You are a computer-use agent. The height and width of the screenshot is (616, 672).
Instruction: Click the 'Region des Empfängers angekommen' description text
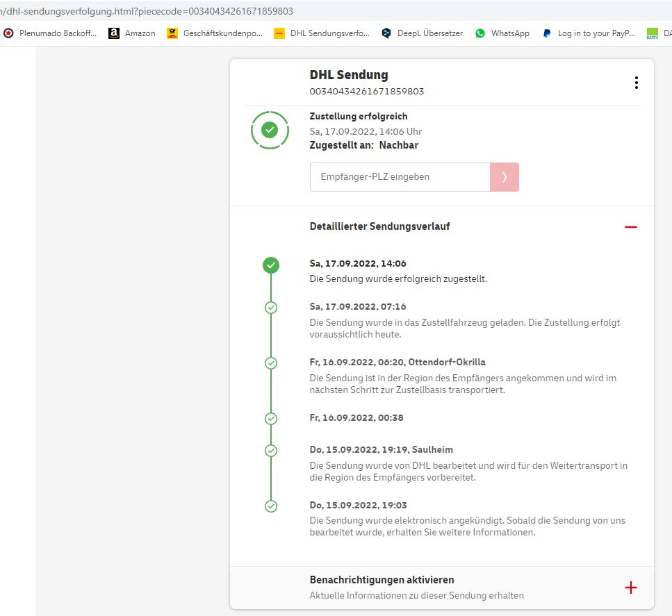click(464, 384)
